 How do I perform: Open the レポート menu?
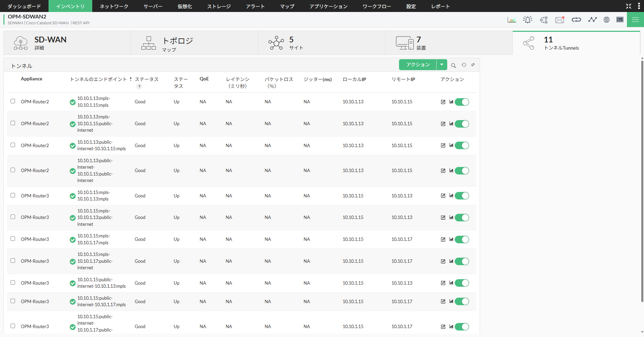[x=440, y=6]
